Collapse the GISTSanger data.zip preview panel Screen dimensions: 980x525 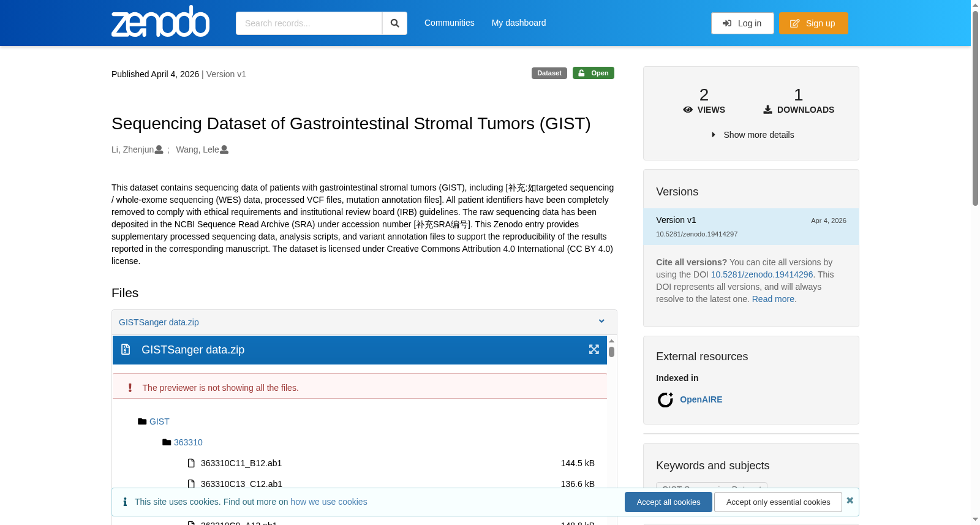pos(601,322)
